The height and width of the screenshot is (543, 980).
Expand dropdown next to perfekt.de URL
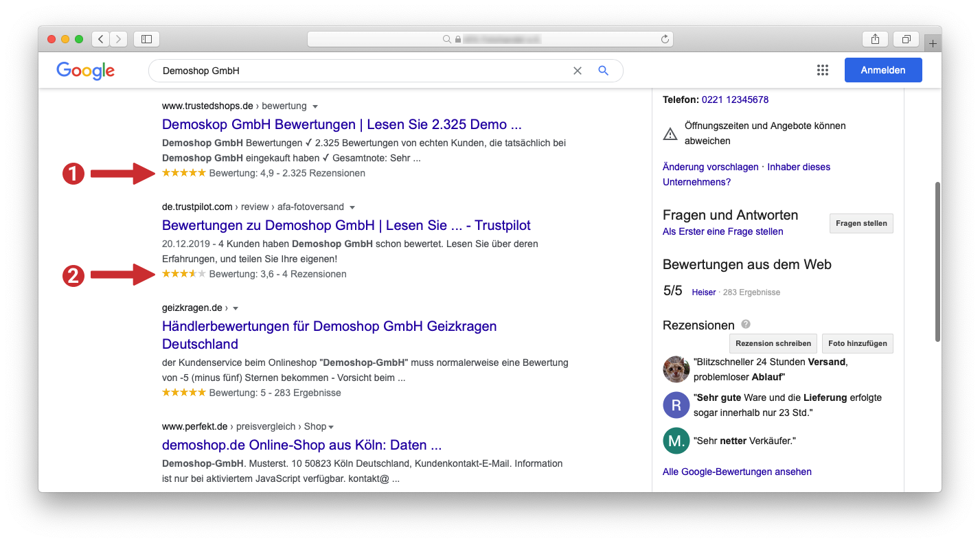(x=331, y=427)
